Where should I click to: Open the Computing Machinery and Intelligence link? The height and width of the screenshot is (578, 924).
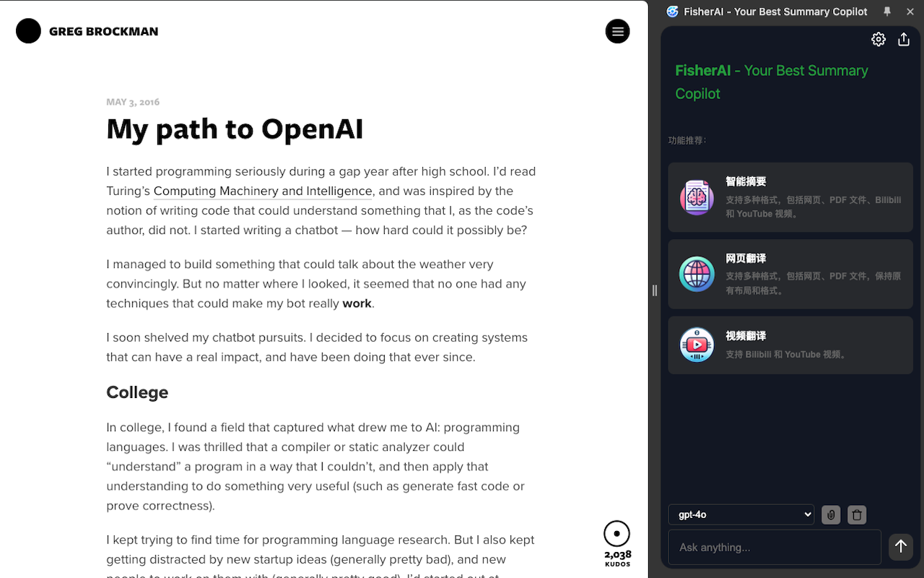(263, 191)
